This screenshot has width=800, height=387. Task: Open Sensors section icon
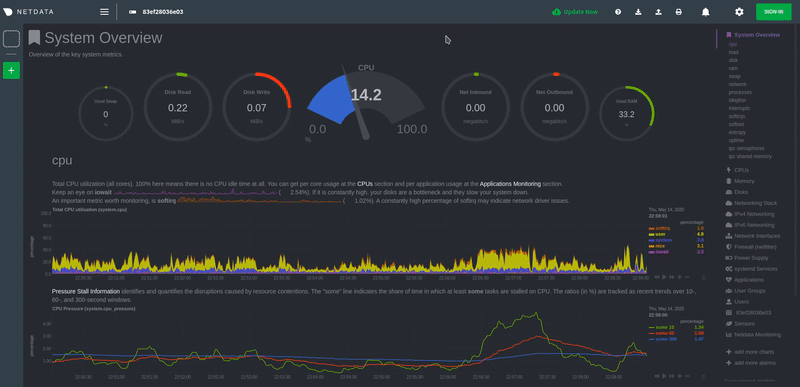pos(729,324)
